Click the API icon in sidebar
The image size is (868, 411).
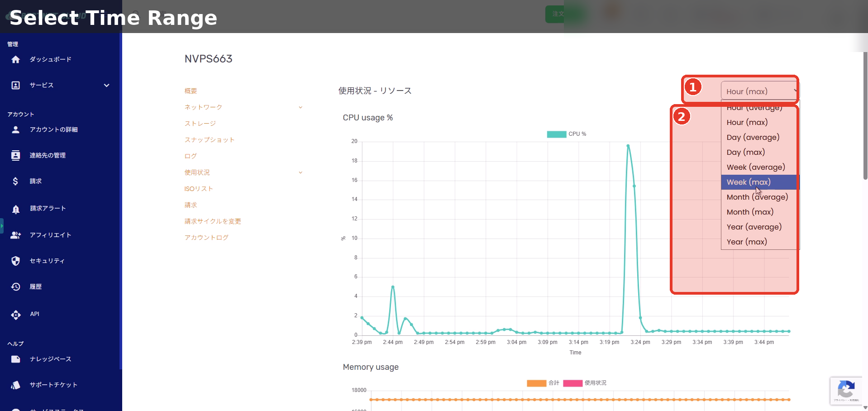pyautogui.click(x=16, y=315)
